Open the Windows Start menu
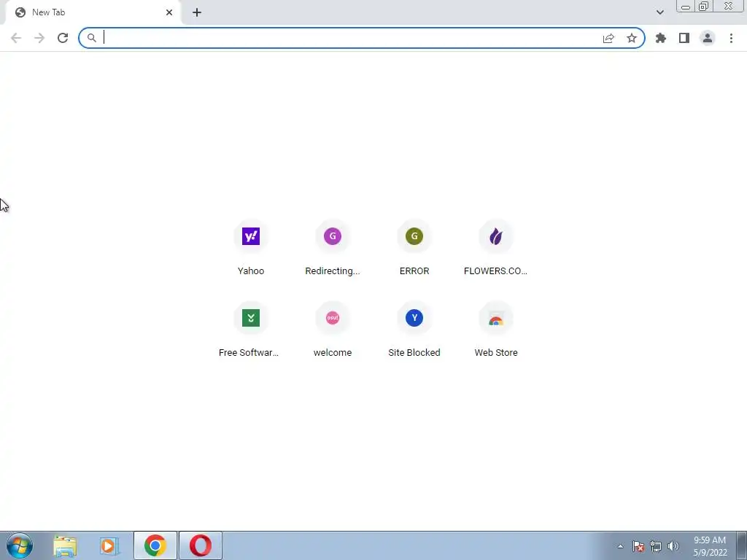 coord(20,545)
